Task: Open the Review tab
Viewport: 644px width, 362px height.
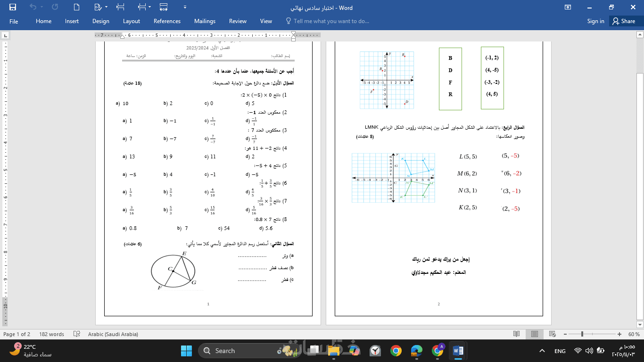Action: (238, 21)
